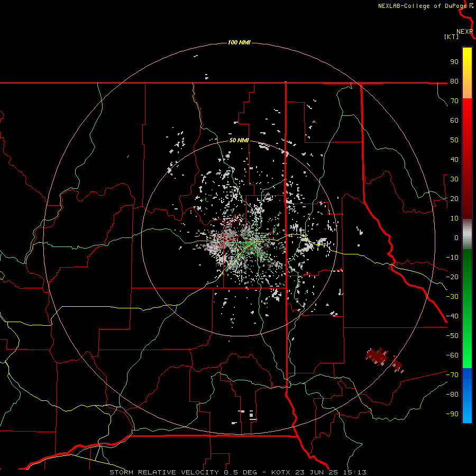Click the larger dark red echo cluster southeast
Viewport: 476px width, 476px height.
tap(377, 356)
